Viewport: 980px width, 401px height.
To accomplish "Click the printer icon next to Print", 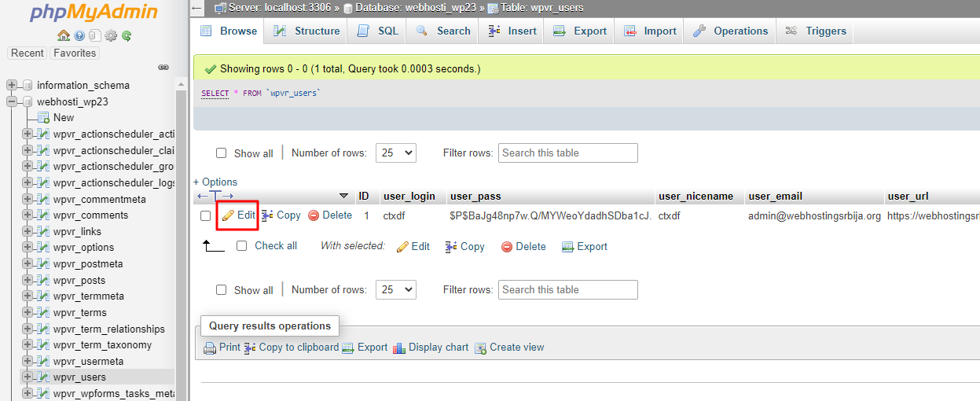I will coord(210,348).
